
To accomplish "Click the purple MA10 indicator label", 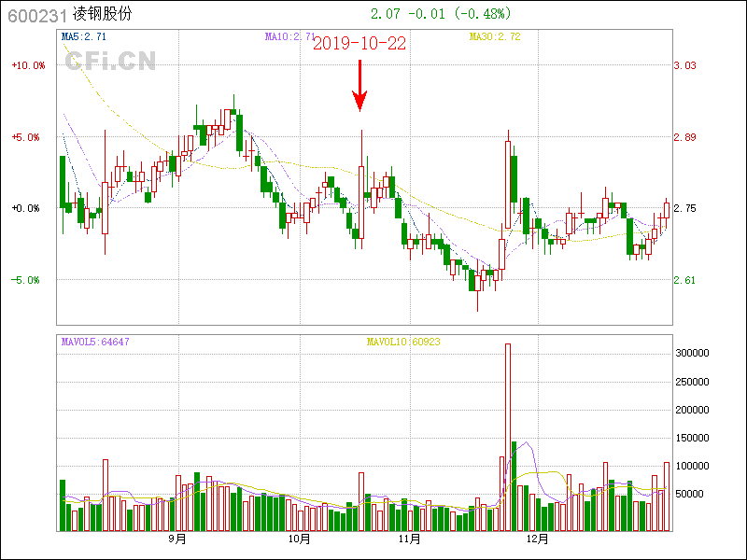I will pos(290,36).
